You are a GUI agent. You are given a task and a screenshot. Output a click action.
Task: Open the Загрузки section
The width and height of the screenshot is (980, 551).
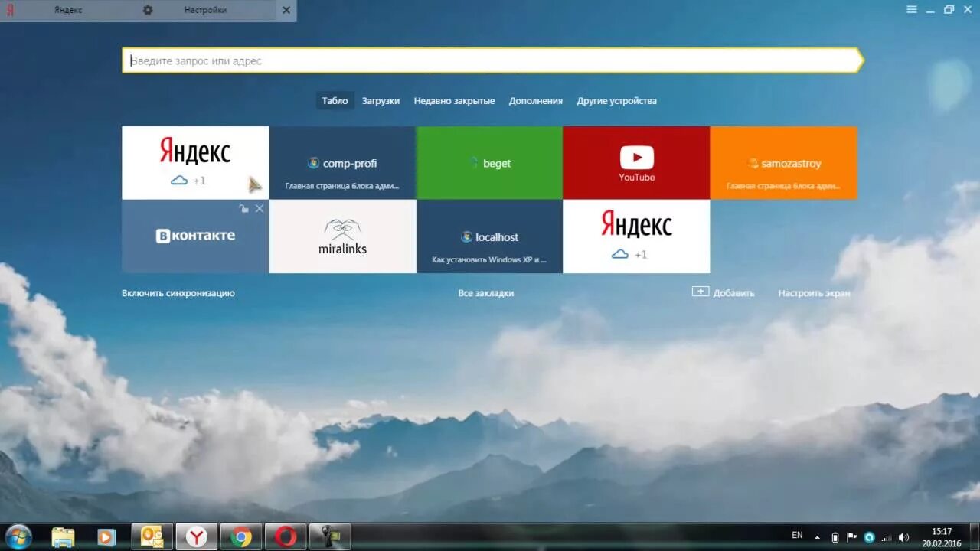tap(381, 100)
